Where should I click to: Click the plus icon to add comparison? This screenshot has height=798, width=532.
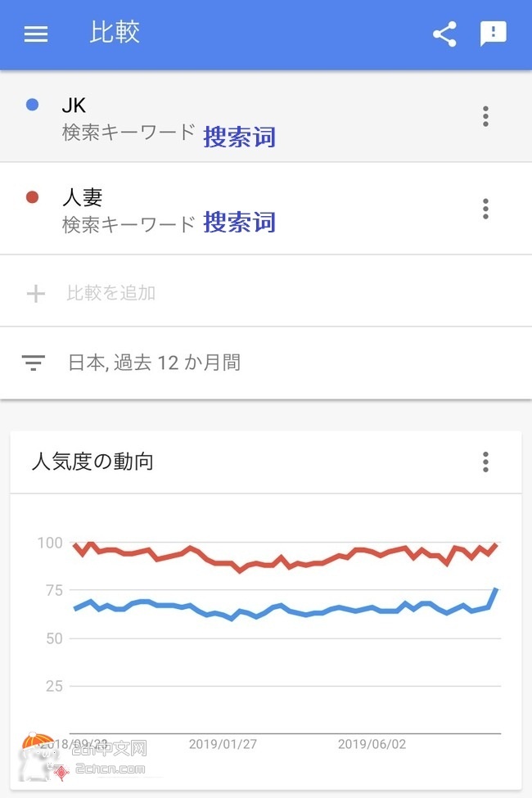click(36, 293)
